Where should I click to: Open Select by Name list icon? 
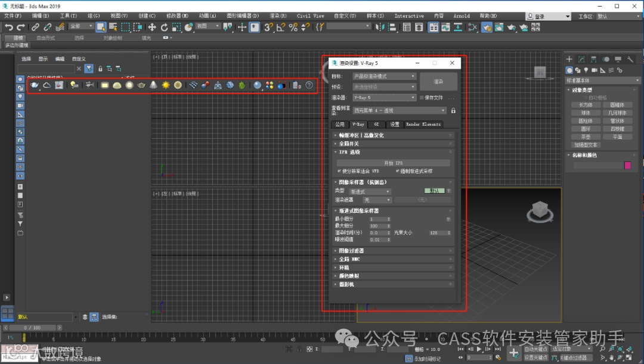pos(113,27)
